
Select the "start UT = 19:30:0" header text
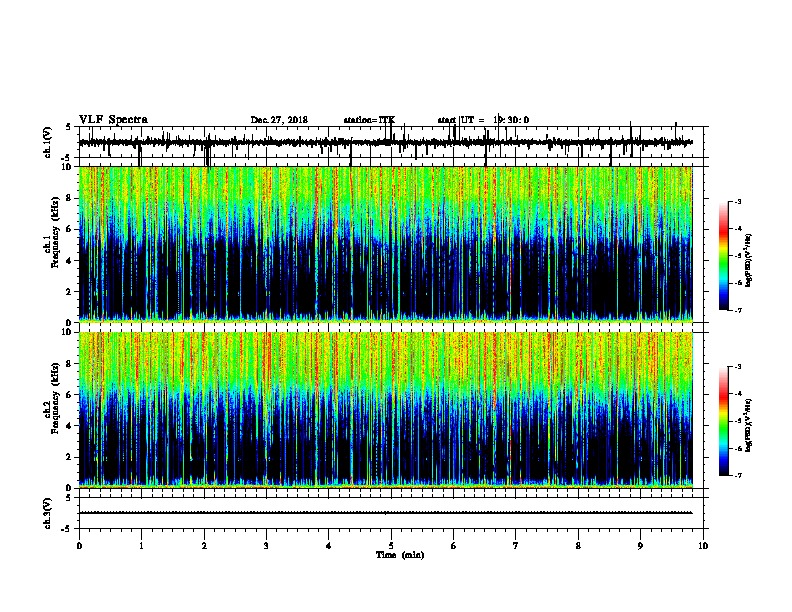[x=483, y=120]
